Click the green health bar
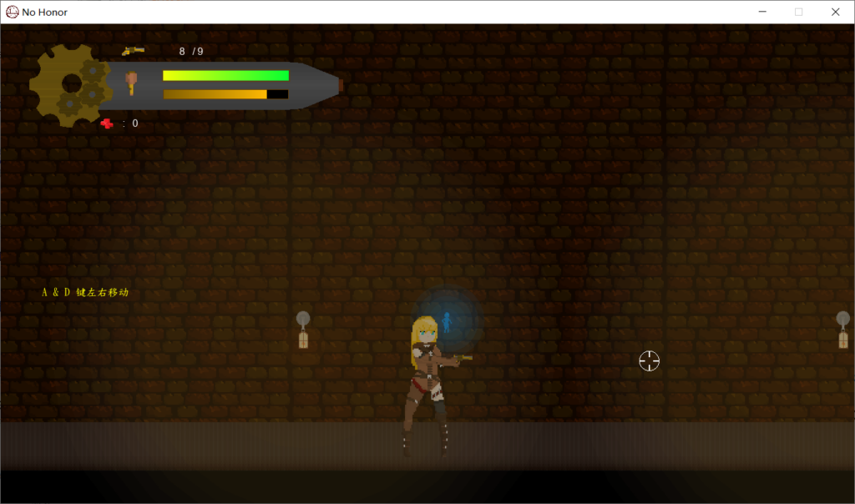Image resolution: width=855 pixels, height=504 pixels. [x=225, y=75]
